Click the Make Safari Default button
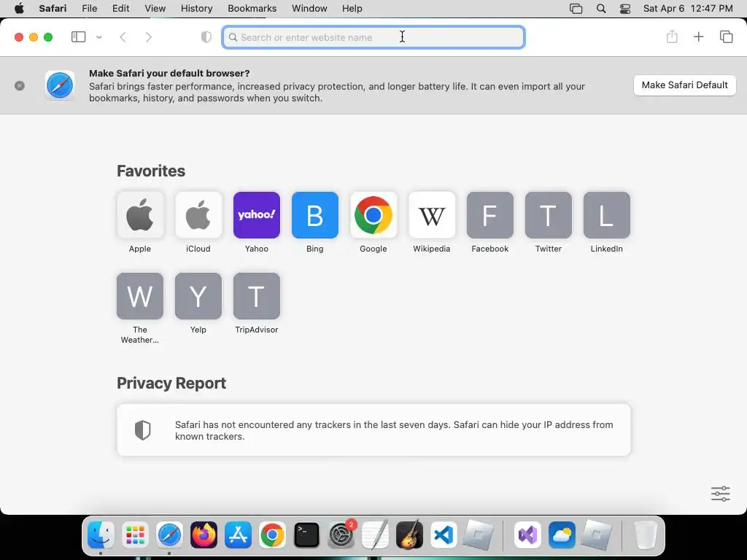This screenshot has width=747, height=560. (684, 85)
